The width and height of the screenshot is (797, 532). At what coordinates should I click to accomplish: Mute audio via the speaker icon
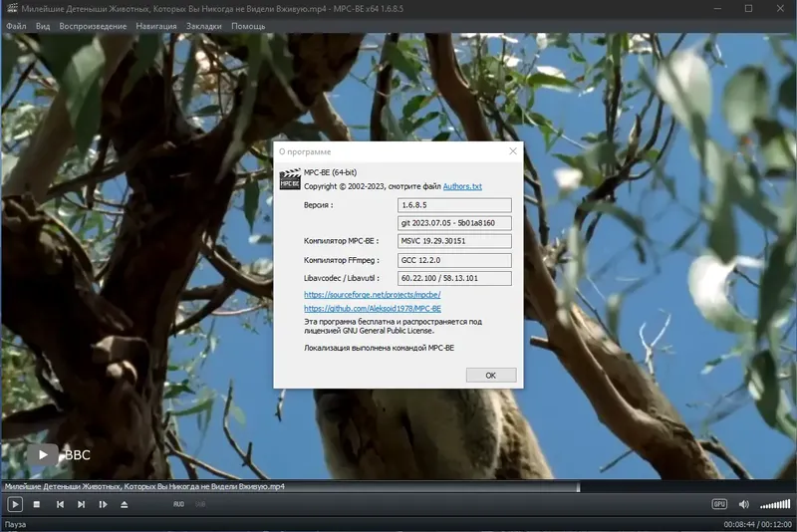tap(743, 504)
